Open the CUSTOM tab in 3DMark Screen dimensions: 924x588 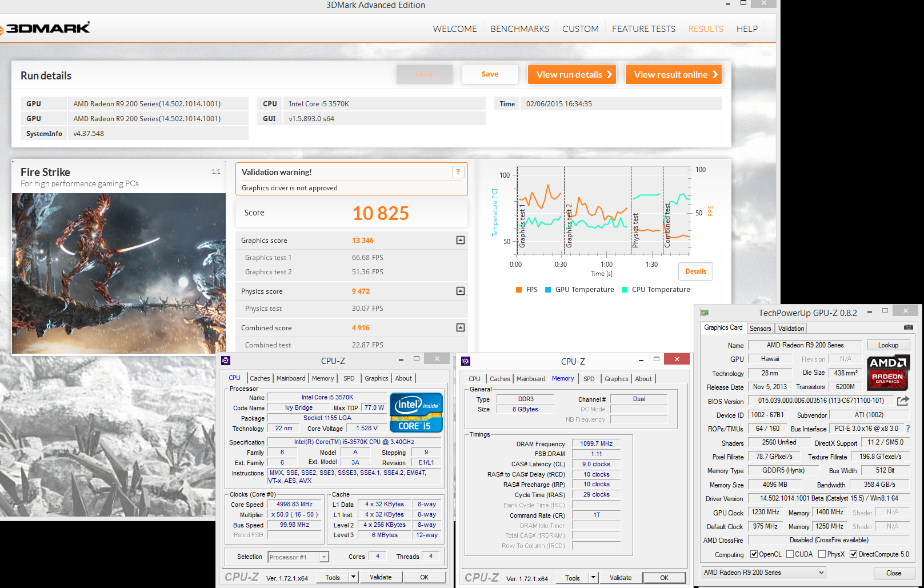581,29
